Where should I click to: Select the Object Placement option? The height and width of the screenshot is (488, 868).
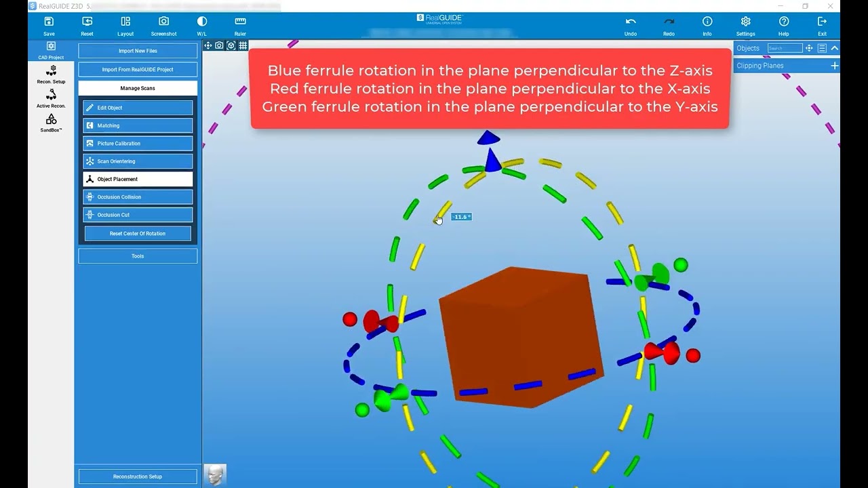coord(138,179)
